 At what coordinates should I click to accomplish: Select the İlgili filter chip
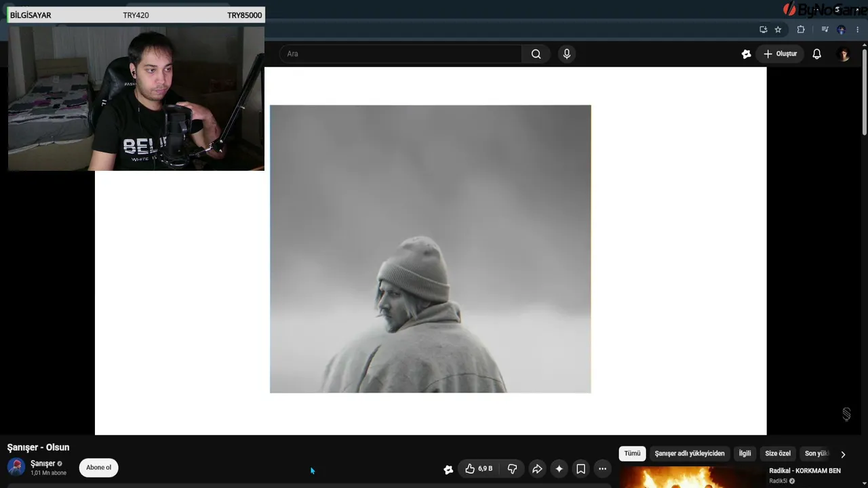[745, 453]
